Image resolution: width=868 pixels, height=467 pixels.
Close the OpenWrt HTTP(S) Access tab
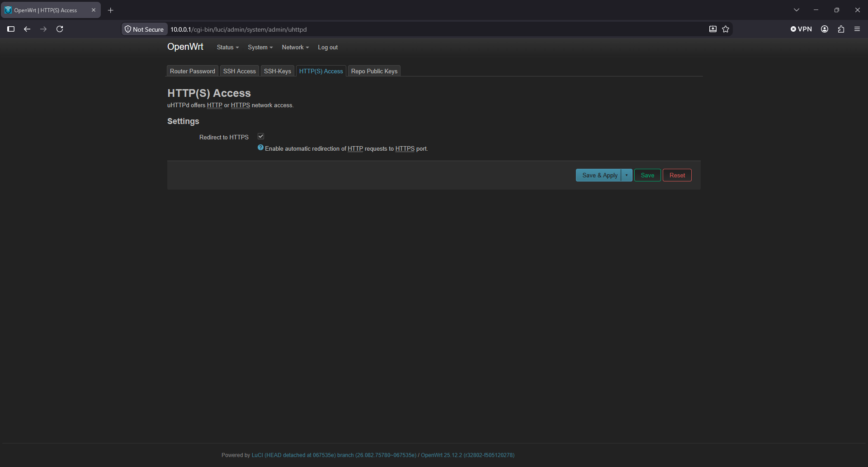click(94, 10)
